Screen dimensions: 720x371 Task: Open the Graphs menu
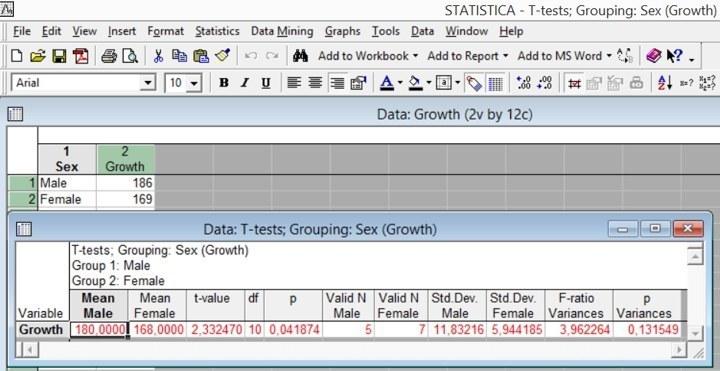343,31
